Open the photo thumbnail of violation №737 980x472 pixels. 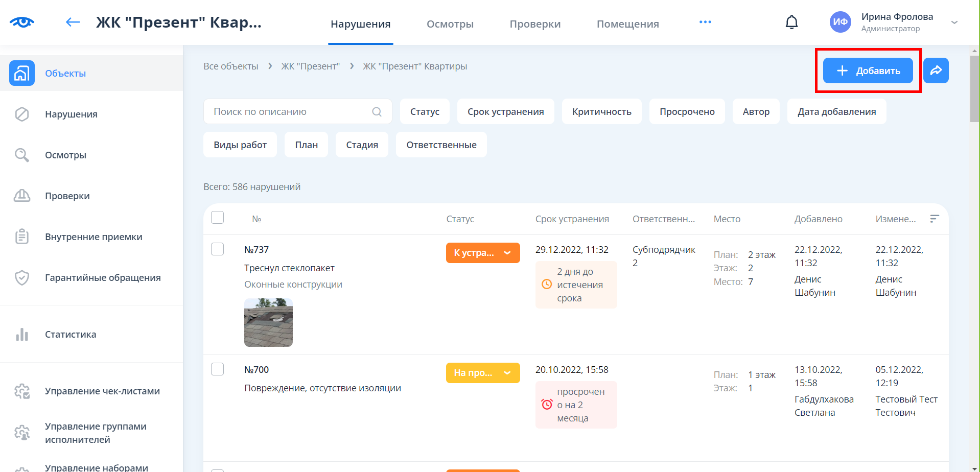268,322
